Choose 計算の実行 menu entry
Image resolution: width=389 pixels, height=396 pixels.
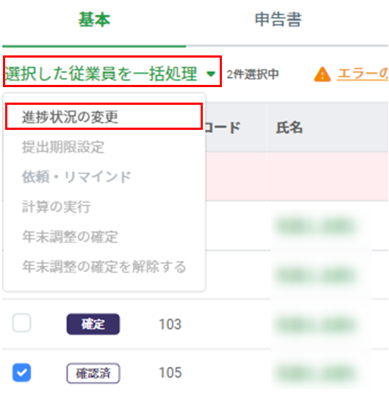pos(56,207)
